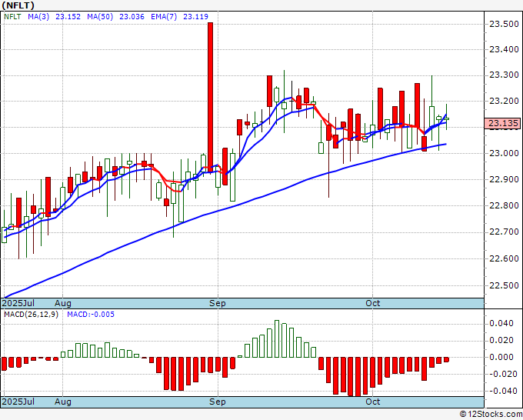Image resolution: width=523 pixels, height=420 pixels.
Task: Select the MA(50) legend label
Action: point(100,17)
